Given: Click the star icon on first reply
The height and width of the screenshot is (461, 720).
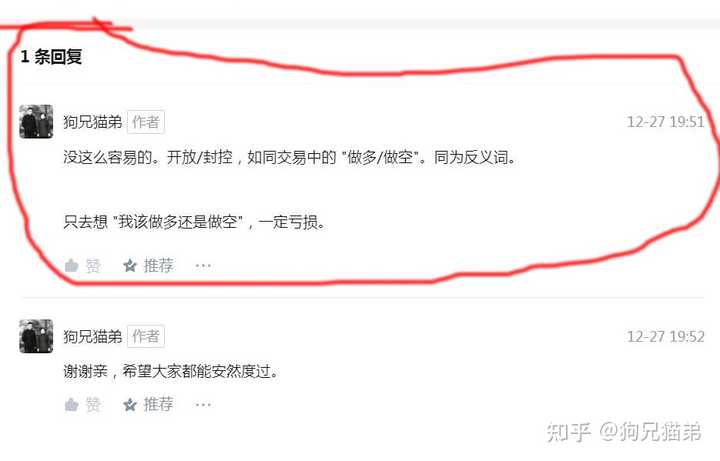Looking at the screenshot, I should [130, 265].
